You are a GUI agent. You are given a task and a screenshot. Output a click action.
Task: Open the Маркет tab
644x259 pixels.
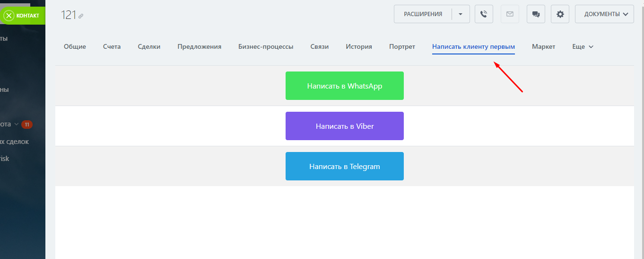[543, 46]
